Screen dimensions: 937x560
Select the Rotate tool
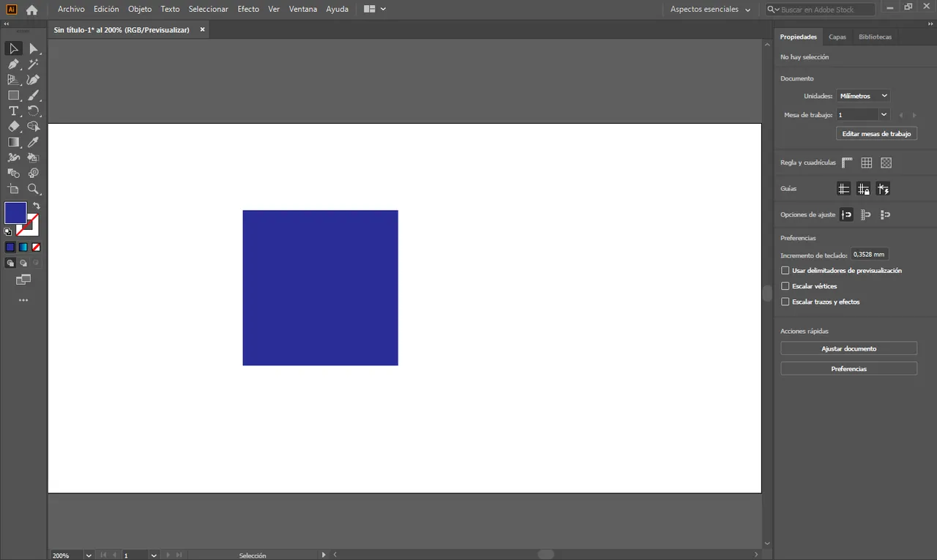[x=33, y=111]
